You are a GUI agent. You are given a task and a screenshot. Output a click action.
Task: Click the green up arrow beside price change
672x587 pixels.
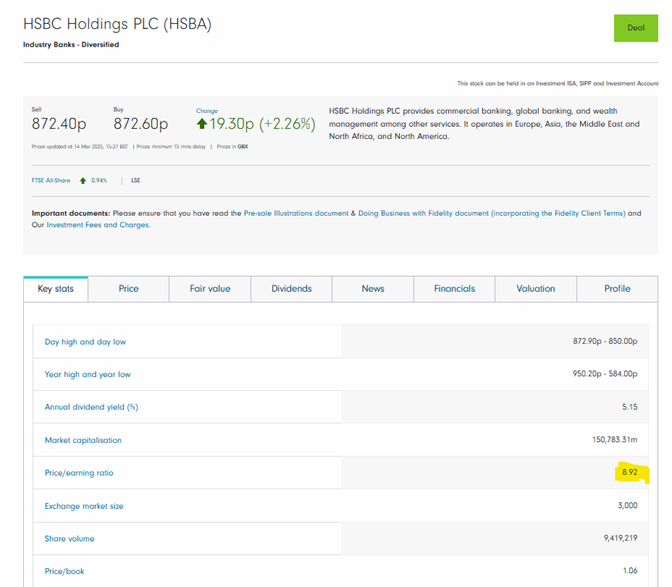[x=202, y=124]
